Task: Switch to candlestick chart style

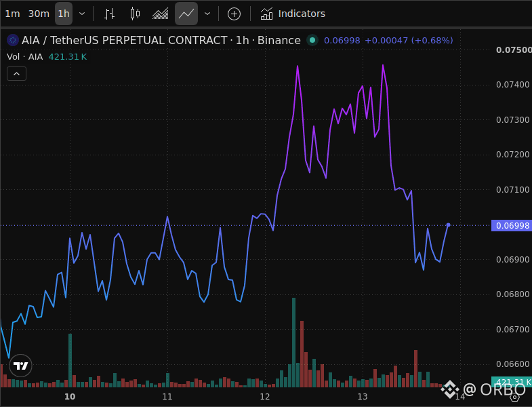Action: pos(135,14)
